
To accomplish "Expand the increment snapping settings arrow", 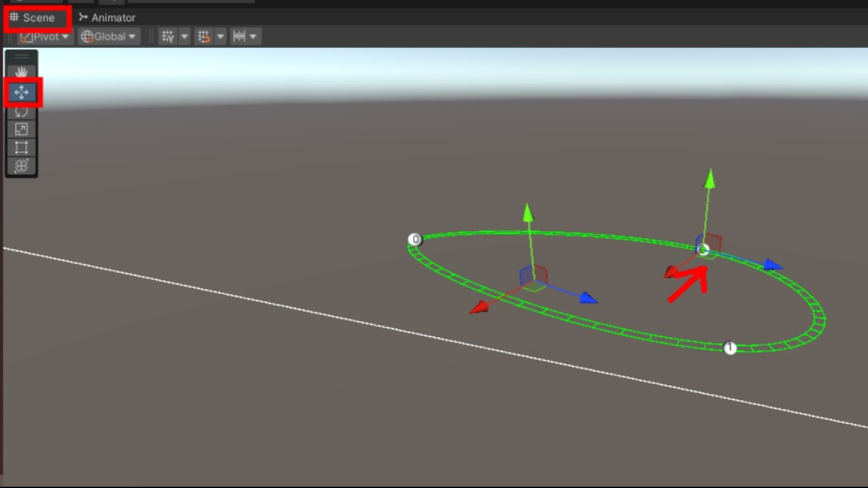I will [254, 37].
